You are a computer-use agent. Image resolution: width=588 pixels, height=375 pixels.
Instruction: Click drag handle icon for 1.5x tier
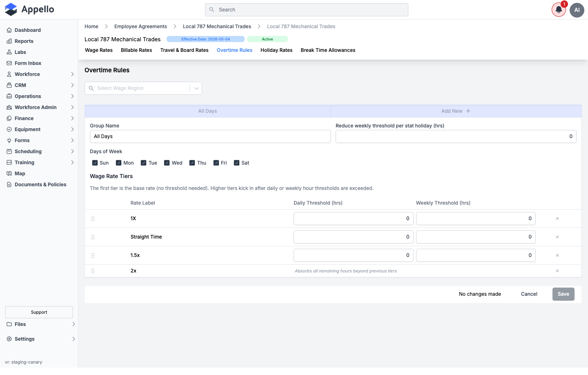tap(93, 255)
